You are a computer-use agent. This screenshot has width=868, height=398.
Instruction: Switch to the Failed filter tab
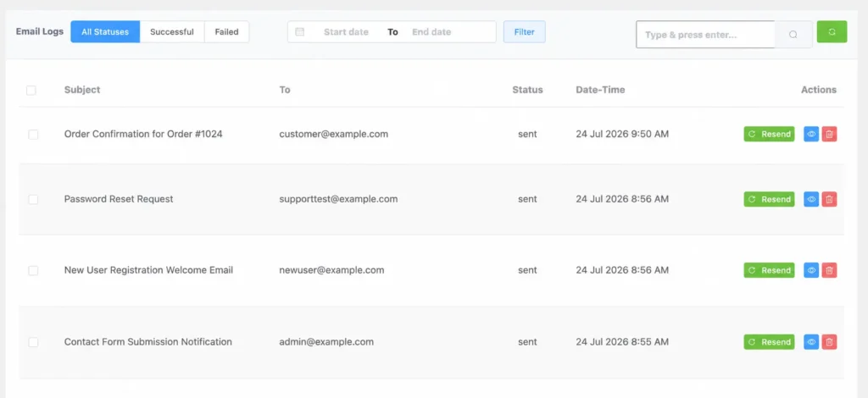227,32
